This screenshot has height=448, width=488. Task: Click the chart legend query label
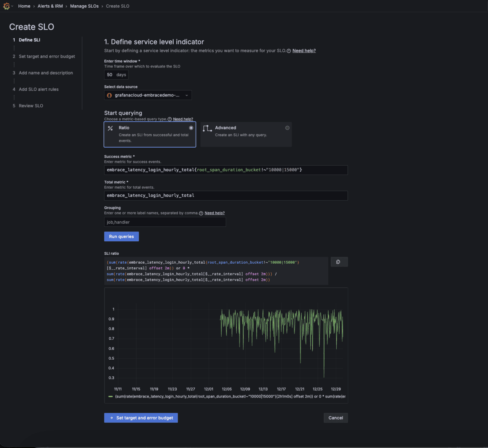230,396
